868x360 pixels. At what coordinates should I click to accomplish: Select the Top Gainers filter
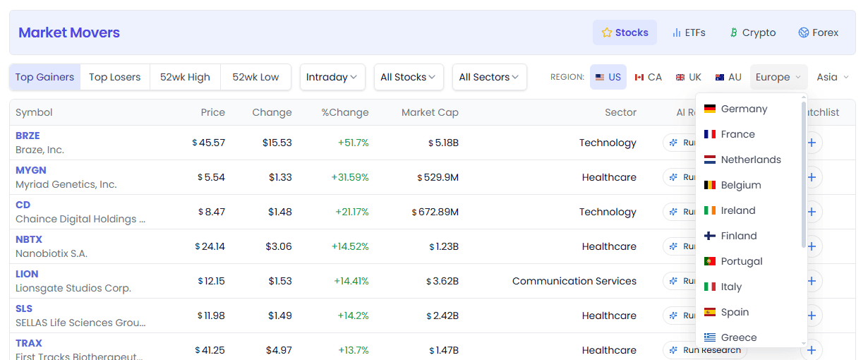point(44,77)
